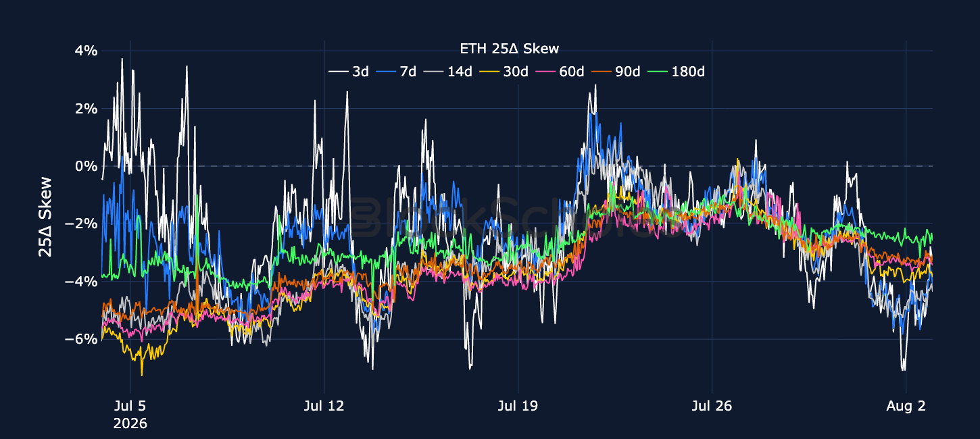
Task: Click the Jul 26 x-axis label
Action: 712,406
